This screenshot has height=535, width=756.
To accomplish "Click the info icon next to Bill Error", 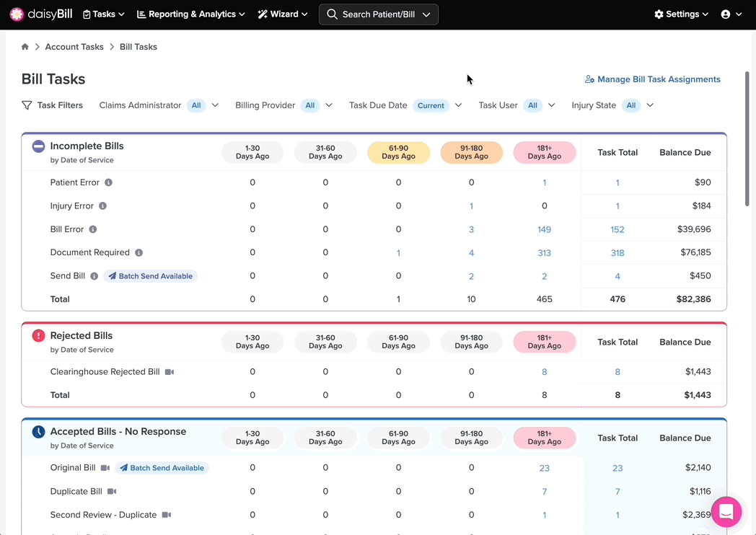I will (x=93, y=229).
